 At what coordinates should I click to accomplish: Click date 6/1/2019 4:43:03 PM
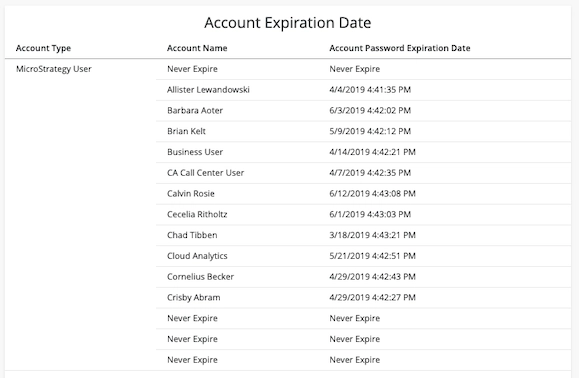pyautogui.click(x=370, y=214)
